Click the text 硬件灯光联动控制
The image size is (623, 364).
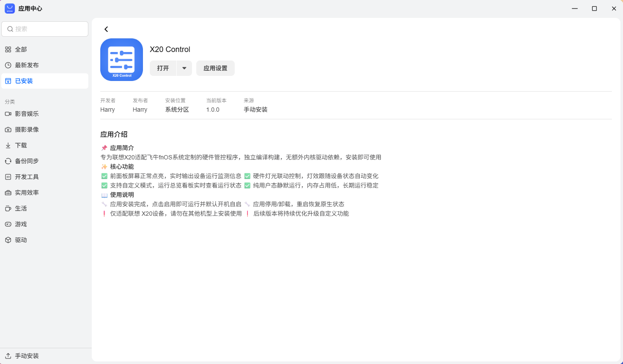(277, 176)
